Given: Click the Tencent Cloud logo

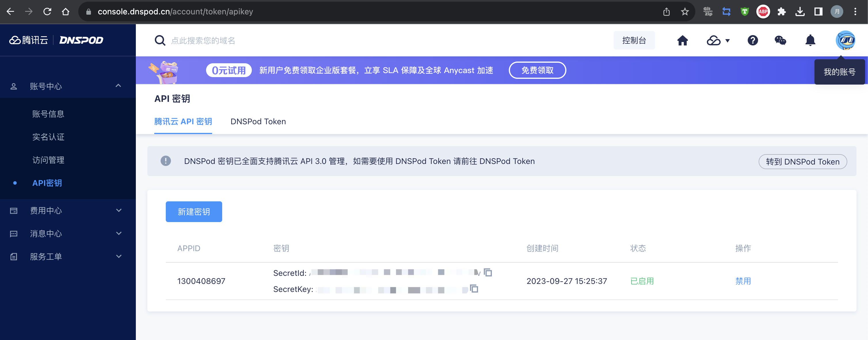Looking at the screenshot, I should click(29, 40).
